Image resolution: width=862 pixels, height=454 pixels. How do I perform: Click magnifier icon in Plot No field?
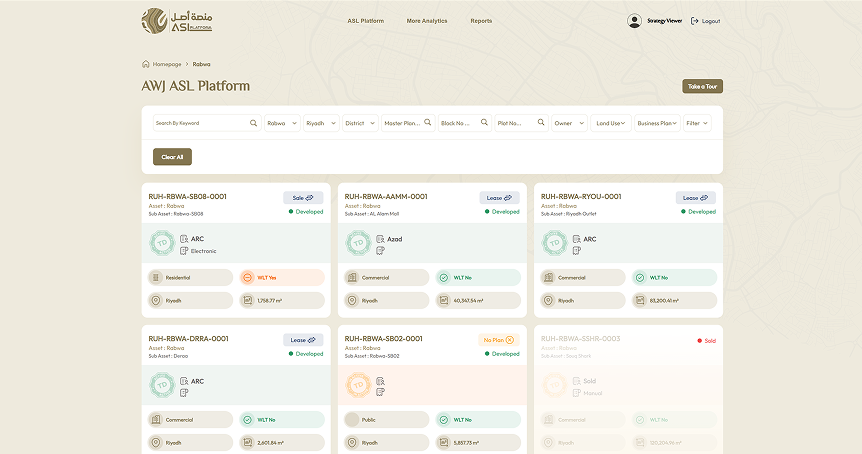tap(541, 123)
